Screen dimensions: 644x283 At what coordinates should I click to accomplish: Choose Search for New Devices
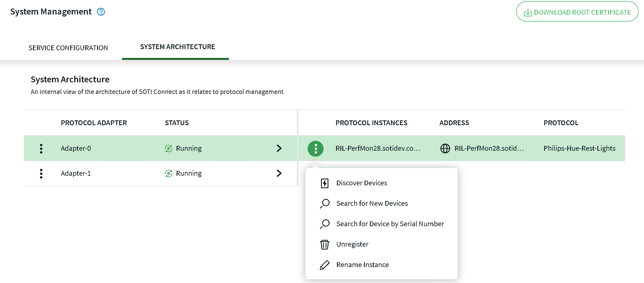point(381,204)
